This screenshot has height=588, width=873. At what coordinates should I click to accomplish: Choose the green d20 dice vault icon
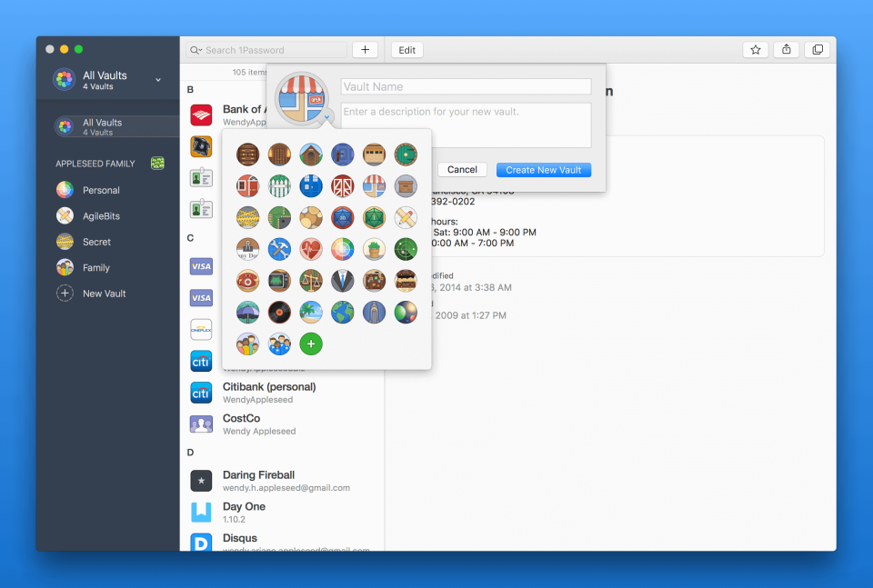372,215
